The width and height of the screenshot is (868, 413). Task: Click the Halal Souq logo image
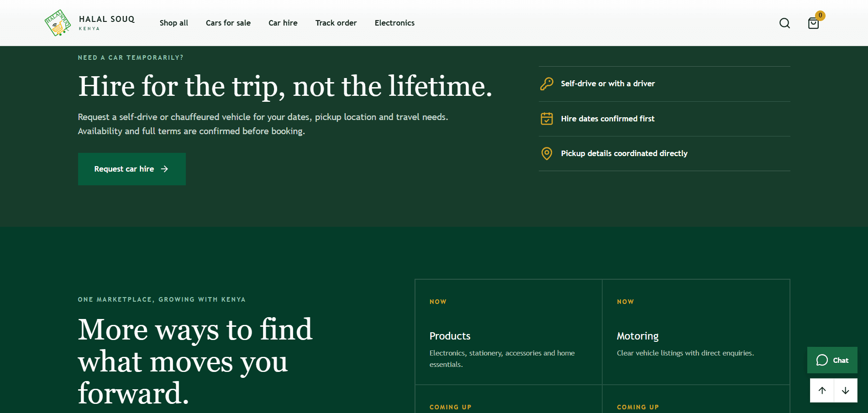(58, 23)
